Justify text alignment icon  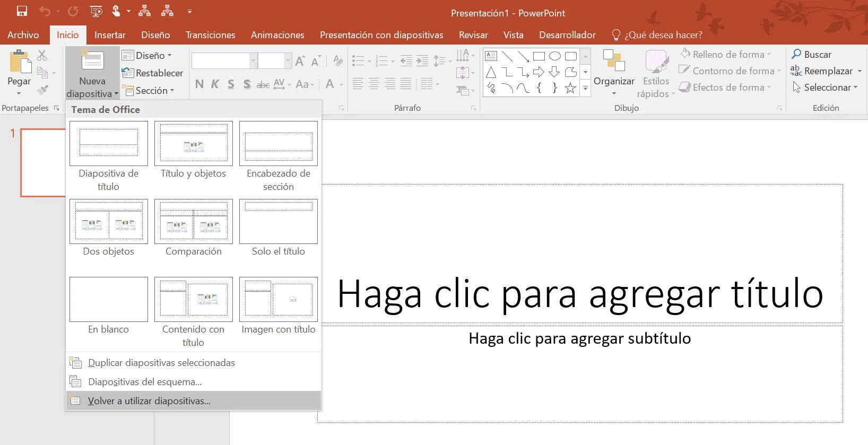406,83
